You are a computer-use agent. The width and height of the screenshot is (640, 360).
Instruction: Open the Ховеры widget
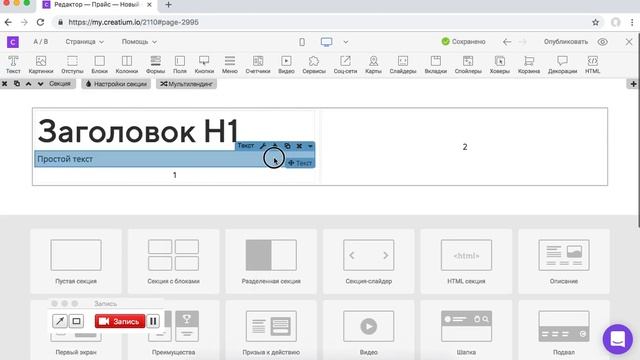click(x=500, y=64)
